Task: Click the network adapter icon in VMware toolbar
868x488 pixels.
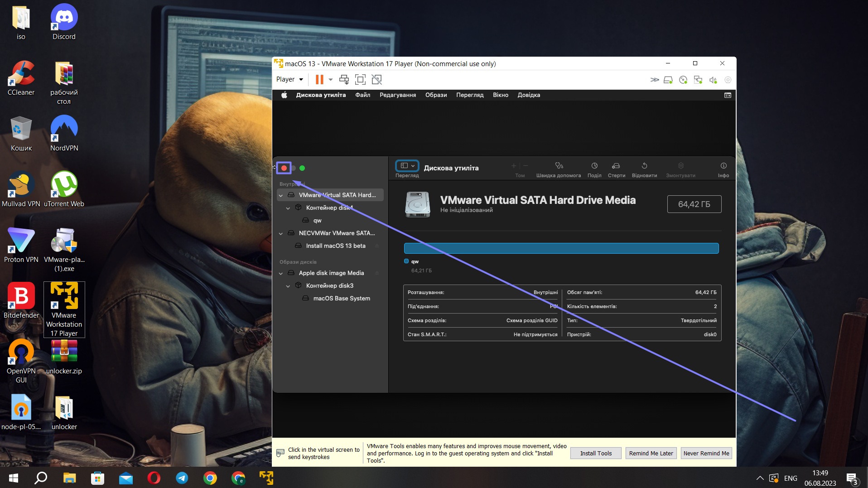Action: (x=698, y=80)
